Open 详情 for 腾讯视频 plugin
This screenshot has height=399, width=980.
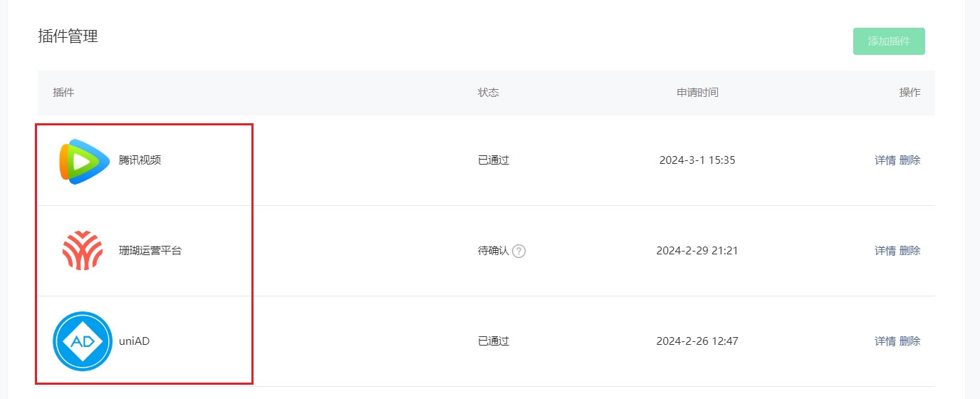coord(885,160)
